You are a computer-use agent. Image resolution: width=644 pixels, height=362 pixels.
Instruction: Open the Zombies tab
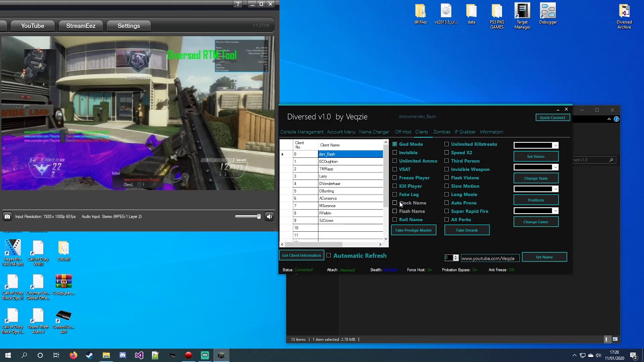coord(442,132)
